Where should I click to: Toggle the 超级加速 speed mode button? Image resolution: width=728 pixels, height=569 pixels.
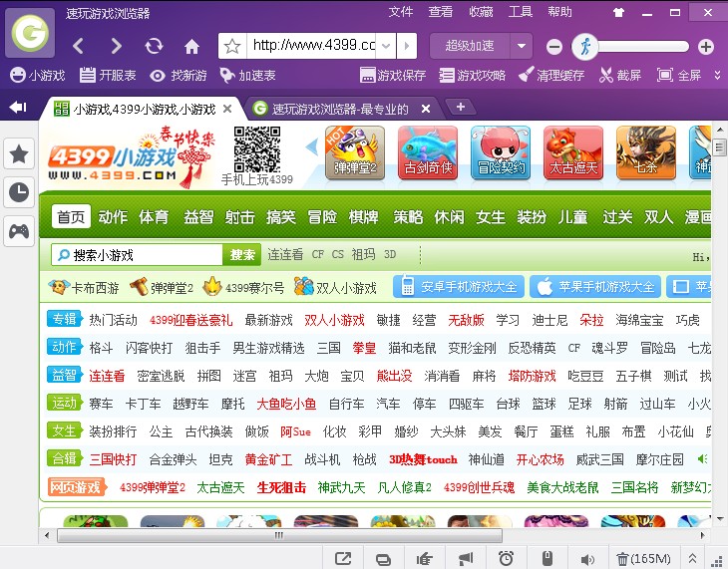point(470,46)
